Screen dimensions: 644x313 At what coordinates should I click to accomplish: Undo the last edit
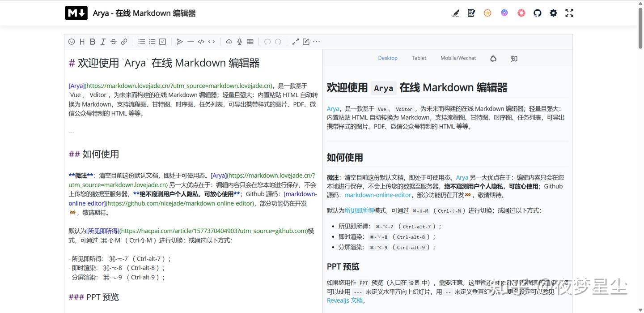(x=267, y=42)
